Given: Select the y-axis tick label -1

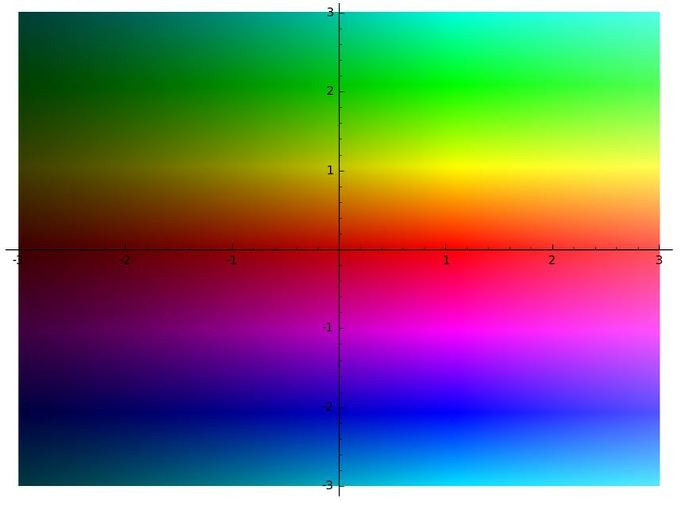Looking at the screenshot, I should tap(328, 327).
